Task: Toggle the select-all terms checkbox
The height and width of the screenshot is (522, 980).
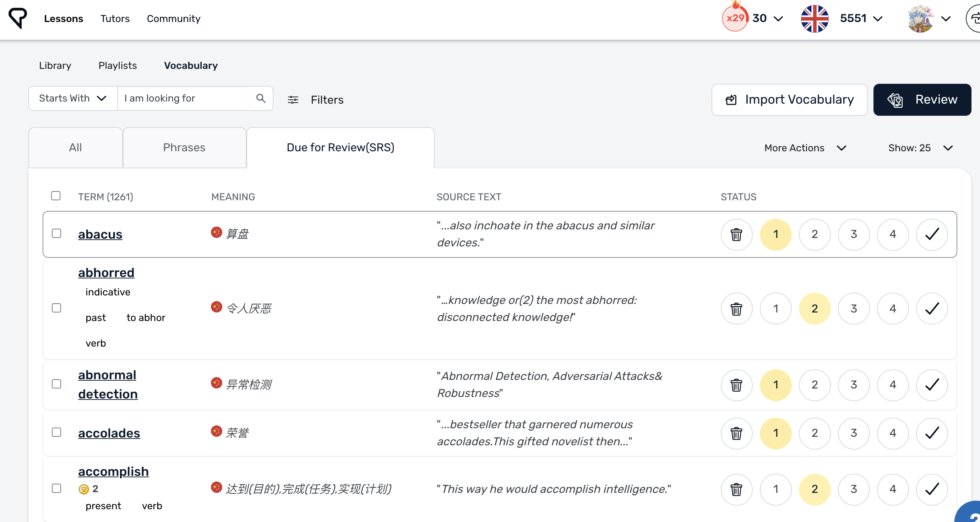Action: click(55, 196)
